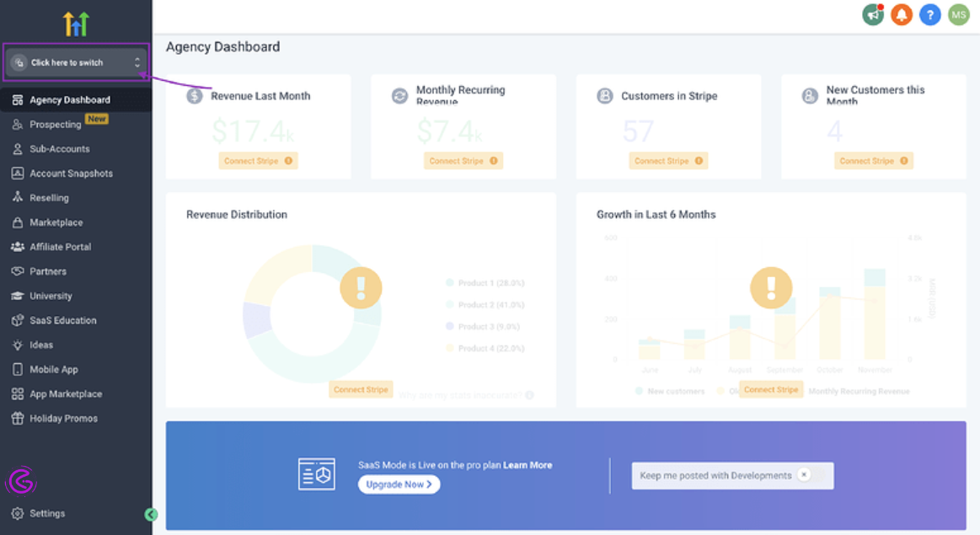Check notifications via the bell icon
The image size is (980, 535).
(901, 14)
